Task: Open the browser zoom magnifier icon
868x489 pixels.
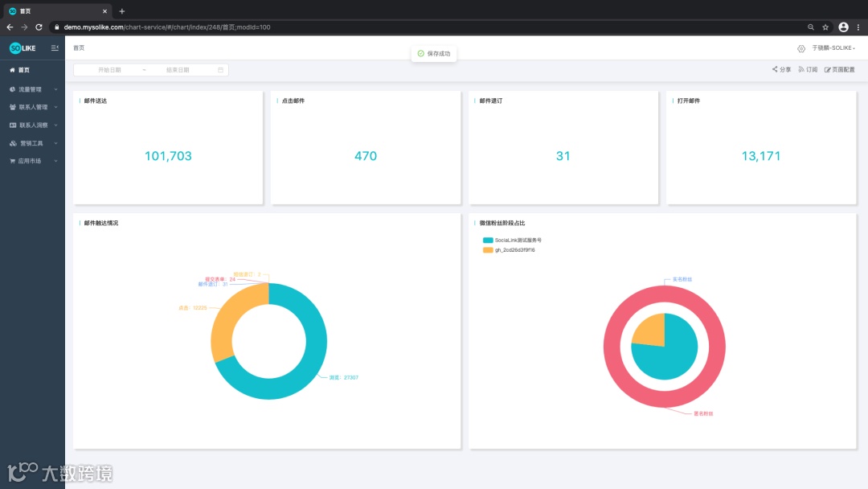Action: (x=810, y=27)
